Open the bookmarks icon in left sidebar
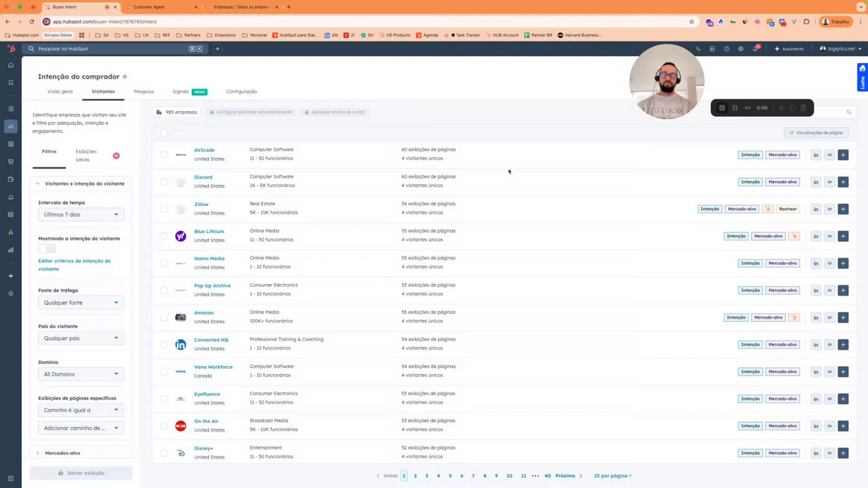The width and height of the screenshot is (868, 488). [x=10, y=83]
